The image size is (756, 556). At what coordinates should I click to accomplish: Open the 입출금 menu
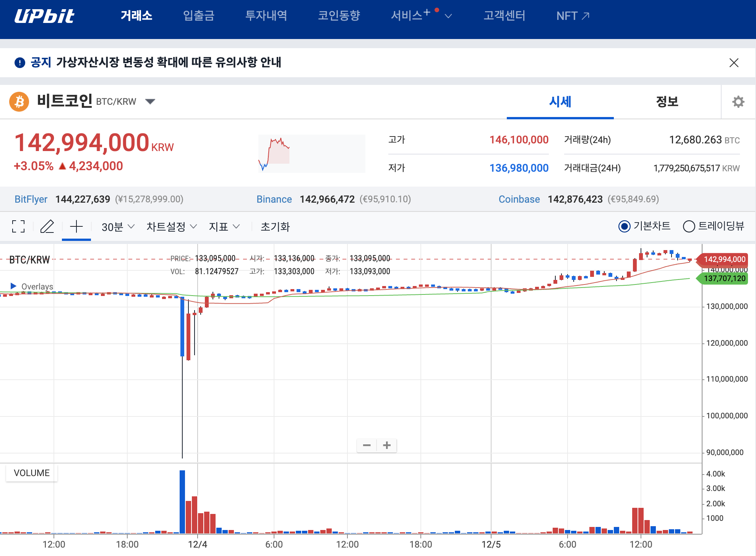199,16
